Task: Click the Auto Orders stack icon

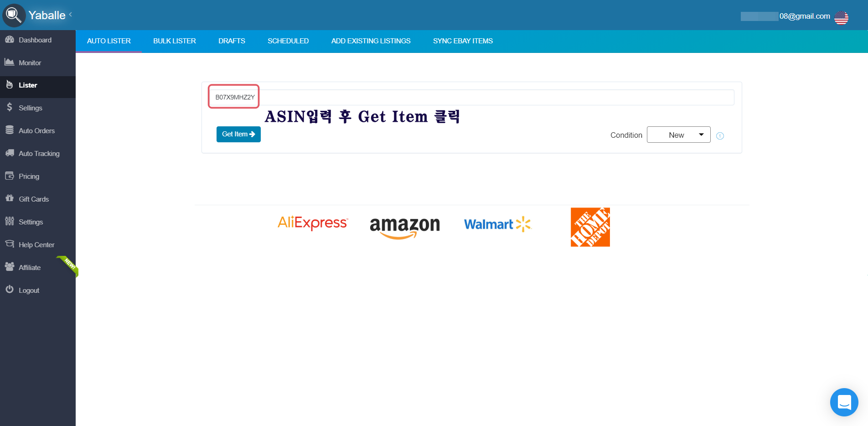Action: [x=10, y=130]
